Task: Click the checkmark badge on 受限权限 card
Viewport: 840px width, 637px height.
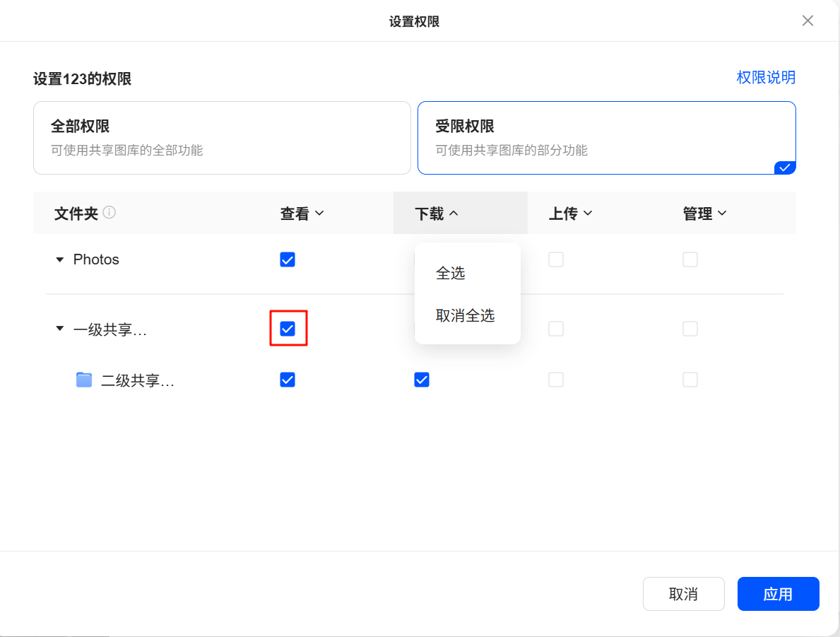Action: coord(784,168)
